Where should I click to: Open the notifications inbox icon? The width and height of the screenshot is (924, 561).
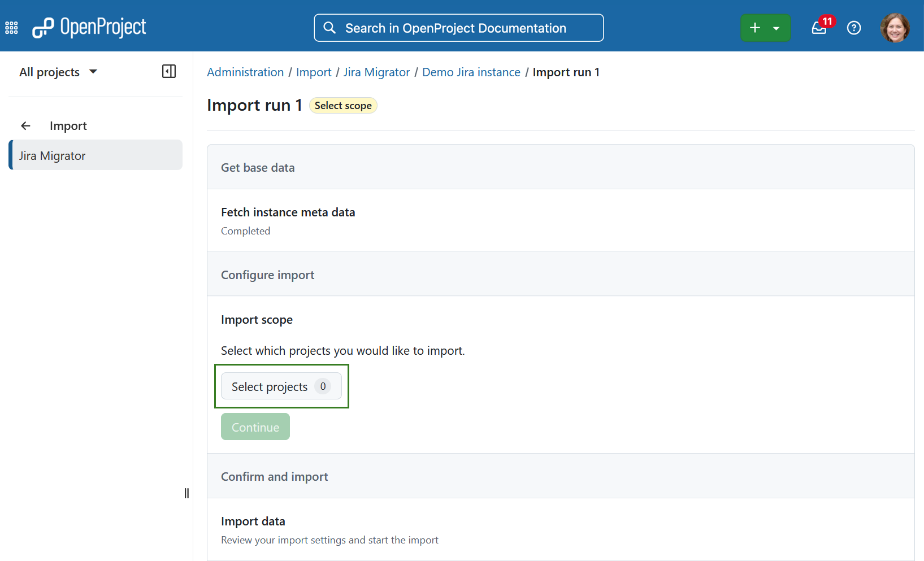(x=819, y=28)
